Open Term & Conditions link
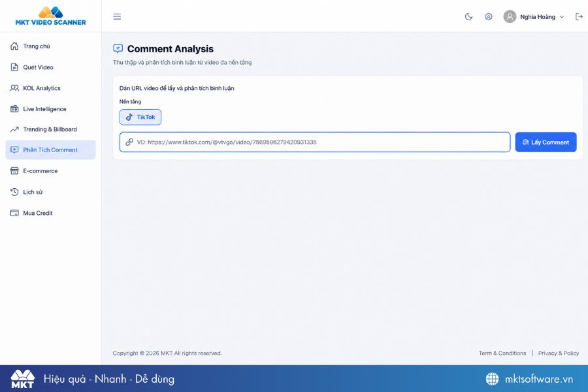 point(502,353)
